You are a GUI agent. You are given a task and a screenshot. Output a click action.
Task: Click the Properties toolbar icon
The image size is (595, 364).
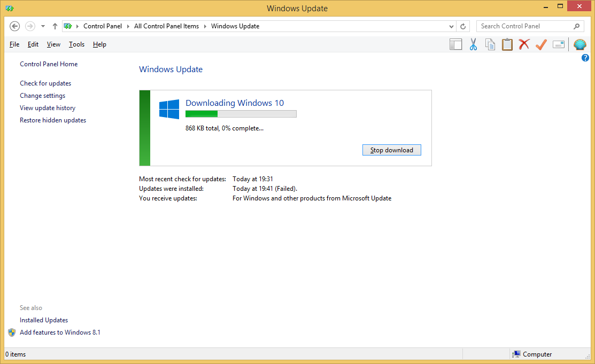coord(559,45)
